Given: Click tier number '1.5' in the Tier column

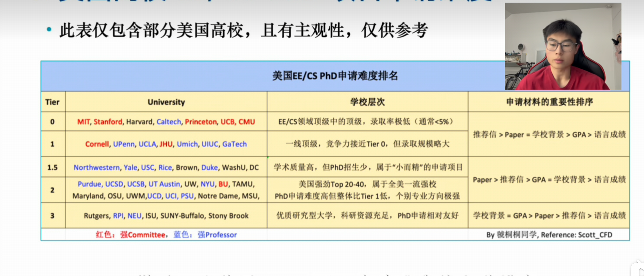Looking at the screenshot, I should tap(52, 167).
